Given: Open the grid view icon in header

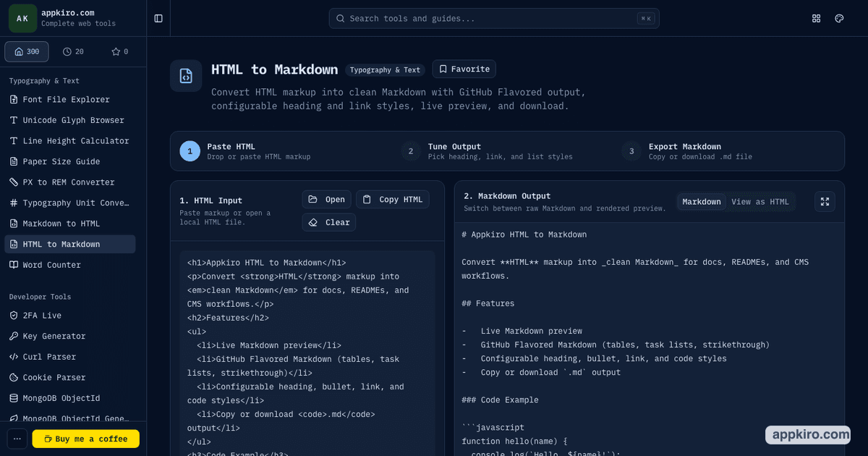Looking at the screenshot, I should pos(817,18).
